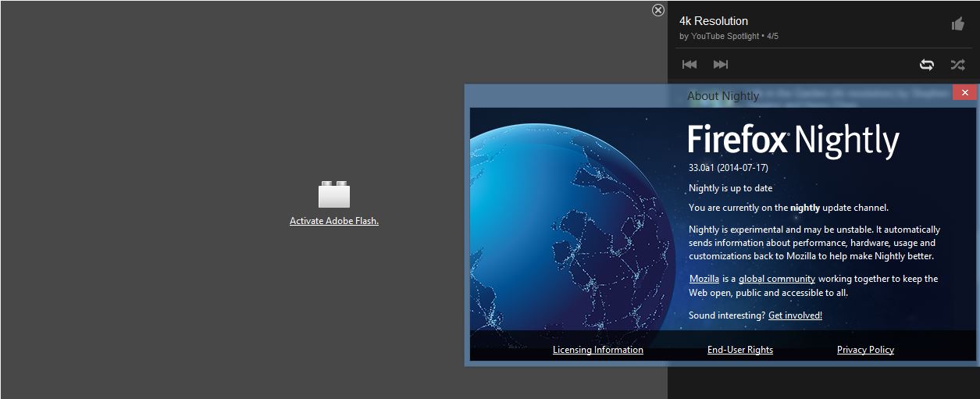Click the Firefox Nightly wordmark
The width and height of the screenshot is (980, 399).
click(794, 141)
